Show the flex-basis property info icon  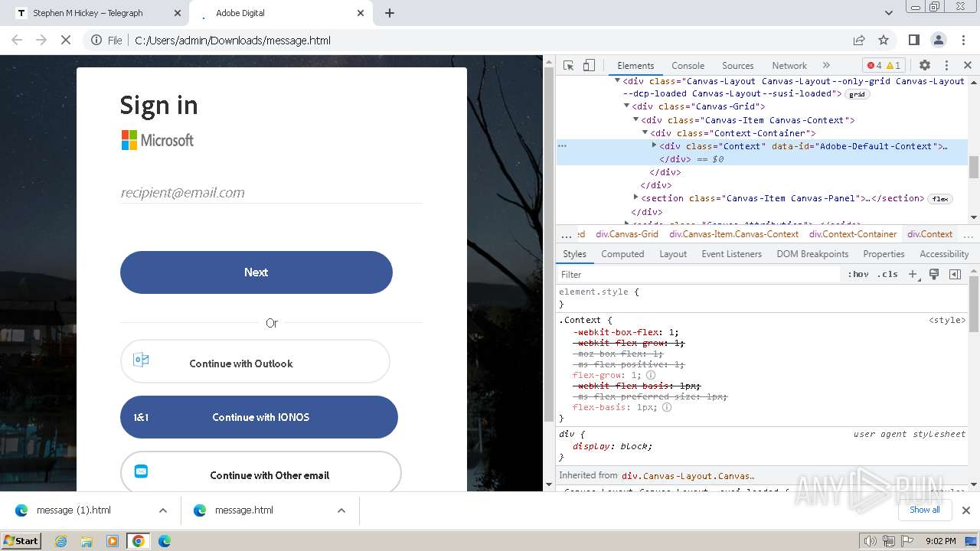coord(667,408)
